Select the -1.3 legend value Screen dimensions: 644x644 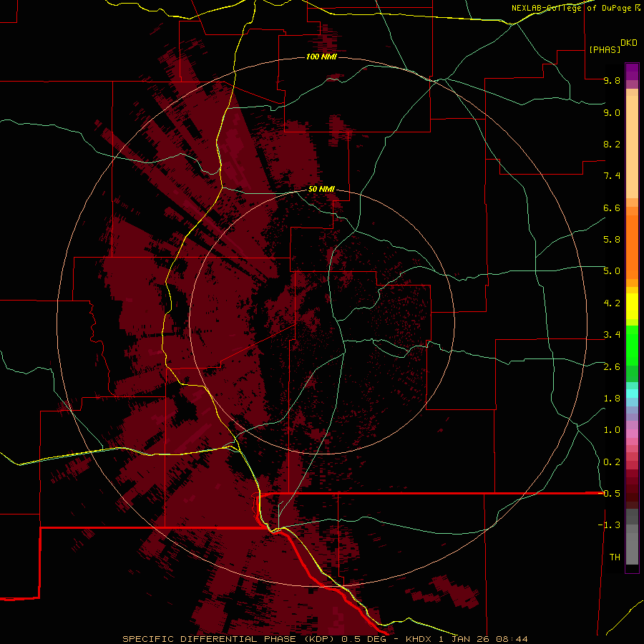(609, 525)
